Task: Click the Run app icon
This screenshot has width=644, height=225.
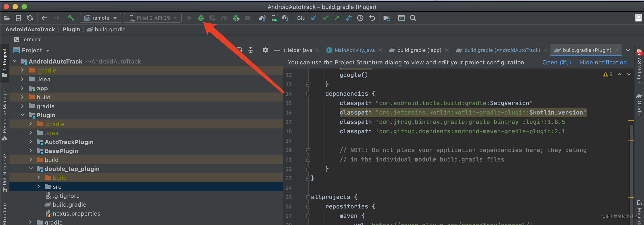Action: [x=189, y=18]
